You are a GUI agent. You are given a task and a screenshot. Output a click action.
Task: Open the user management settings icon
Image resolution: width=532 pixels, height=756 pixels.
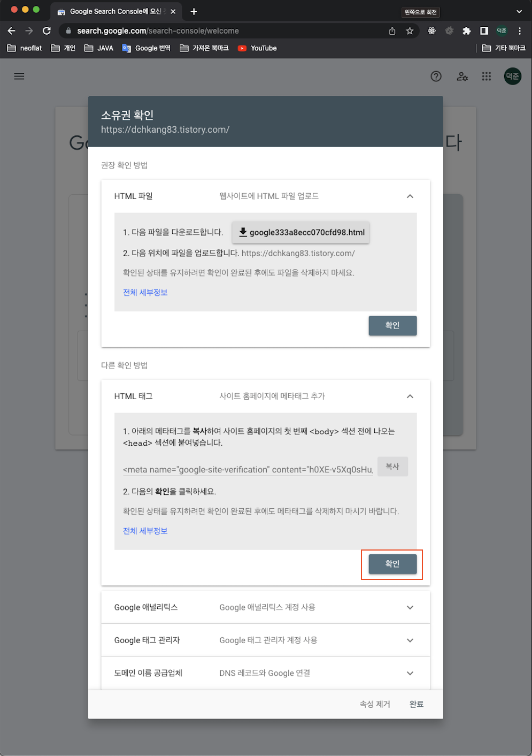[x=462, y=77]
